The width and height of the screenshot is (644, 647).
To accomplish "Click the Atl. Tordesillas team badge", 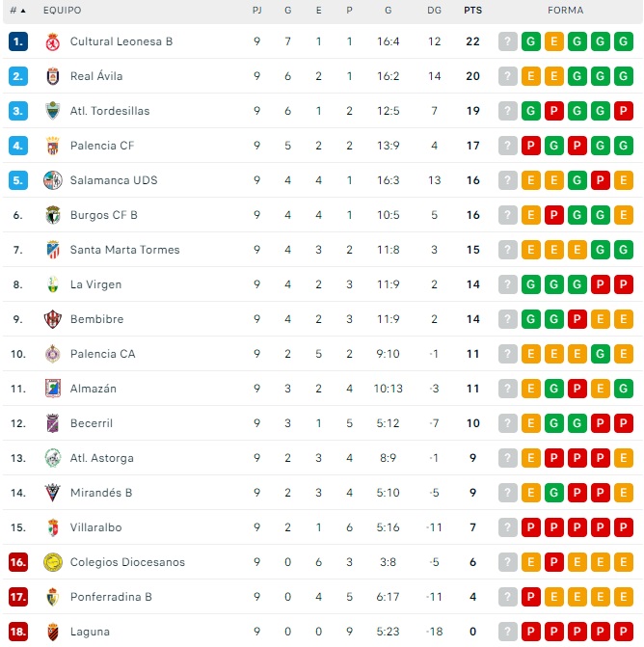I will [x=53, y=111].
